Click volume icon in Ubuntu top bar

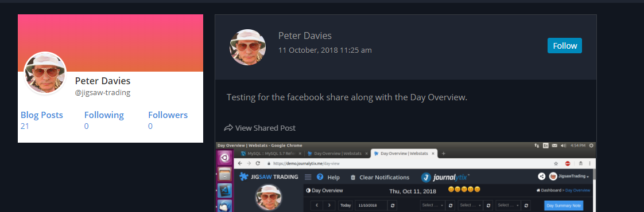pyautogui.click(x=563, y=145)
